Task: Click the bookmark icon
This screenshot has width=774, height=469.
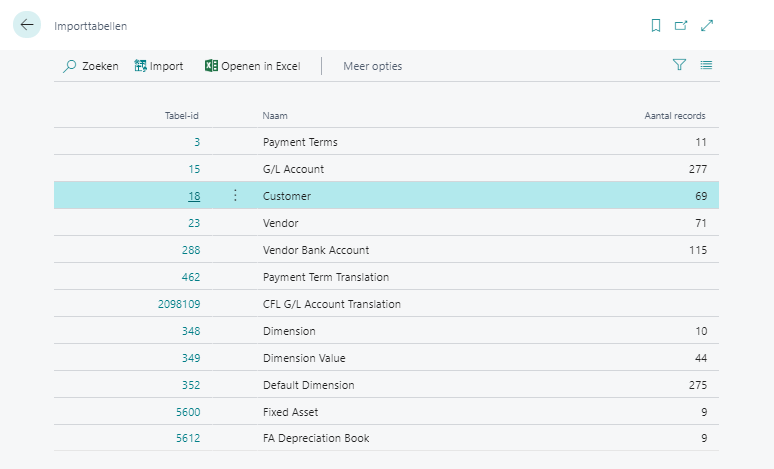Action: [656, 26]
